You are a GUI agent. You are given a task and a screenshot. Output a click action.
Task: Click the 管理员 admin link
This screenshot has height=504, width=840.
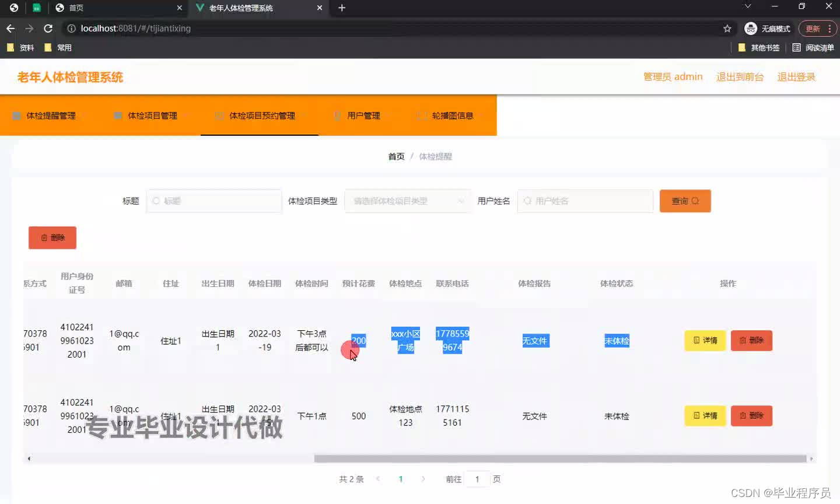click(673, 76)
